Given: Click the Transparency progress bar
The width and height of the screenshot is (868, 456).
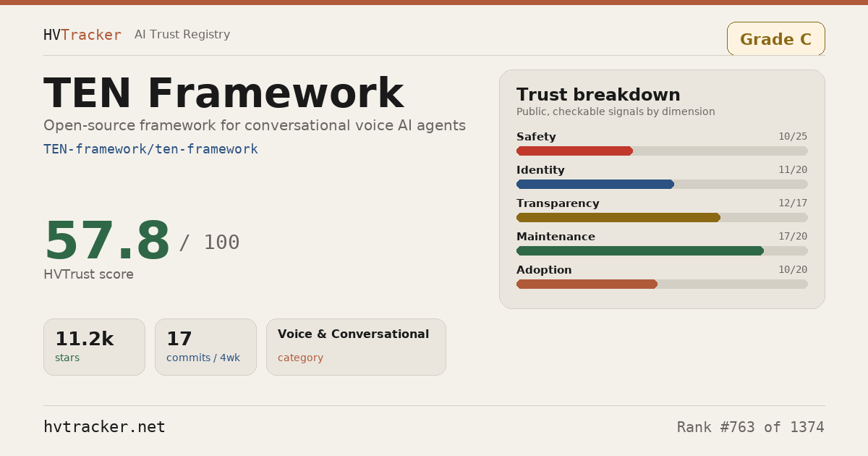Looking at the screenshot, I should (662, 217).
